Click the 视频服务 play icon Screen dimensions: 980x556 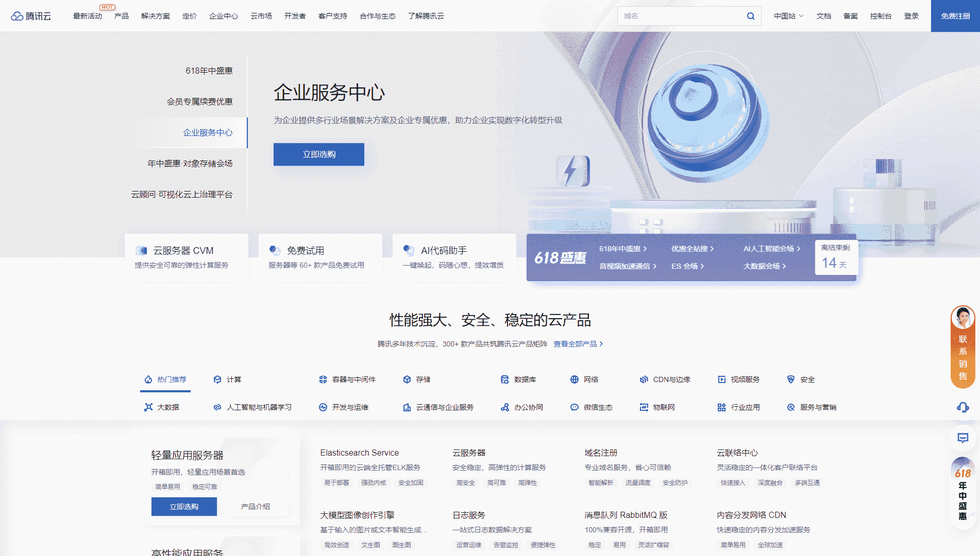coord(722,379)
